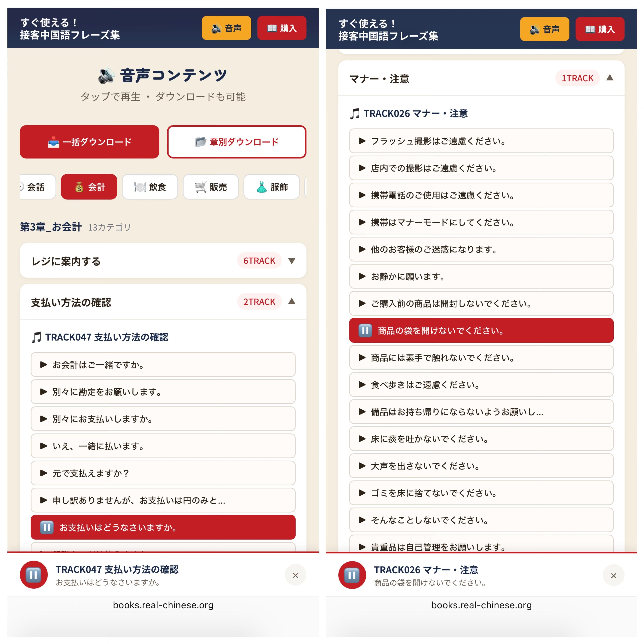The height and width of the screenshot is (644, 644).
Task: Play the お会計はご一緒ですか phrase
Action: coord(163,365)
